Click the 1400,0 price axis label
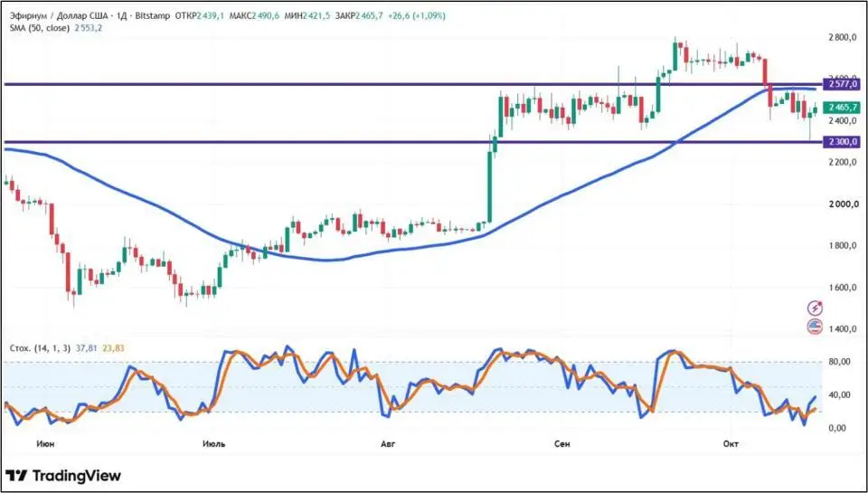The image size is (868, 493). (x=842, y=329)
